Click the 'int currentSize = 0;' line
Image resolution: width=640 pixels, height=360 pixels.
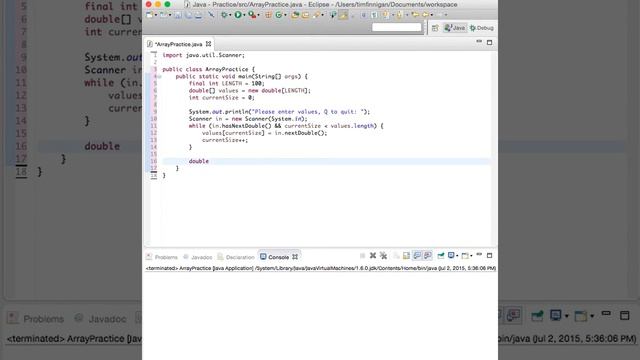tap(221, 98)
